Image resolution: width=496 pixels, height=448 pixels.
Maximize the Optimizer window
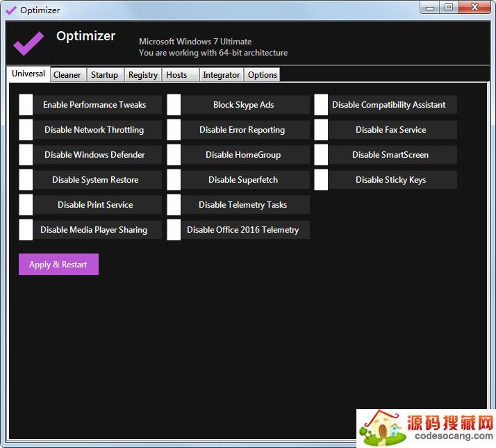[449, 7]
